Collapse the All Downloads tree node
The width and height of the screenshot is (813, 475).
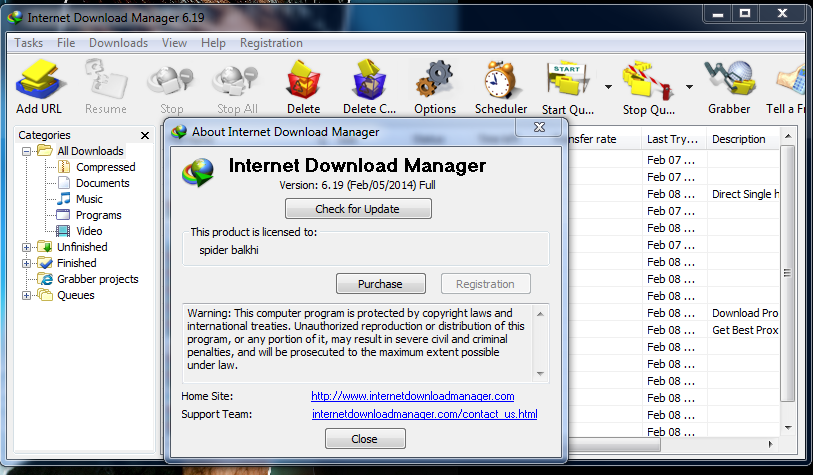click(26, 151)
